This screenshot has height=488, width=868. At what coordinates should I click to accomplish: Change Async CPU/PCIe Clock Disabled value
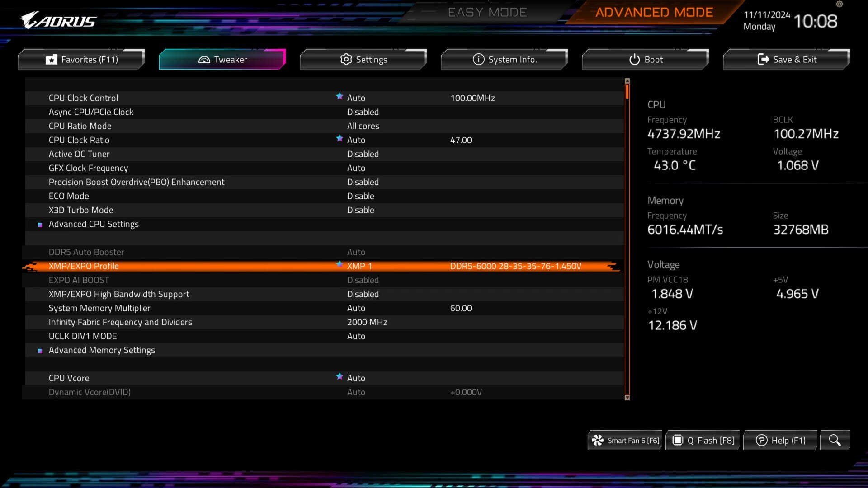tap(363, 112)
